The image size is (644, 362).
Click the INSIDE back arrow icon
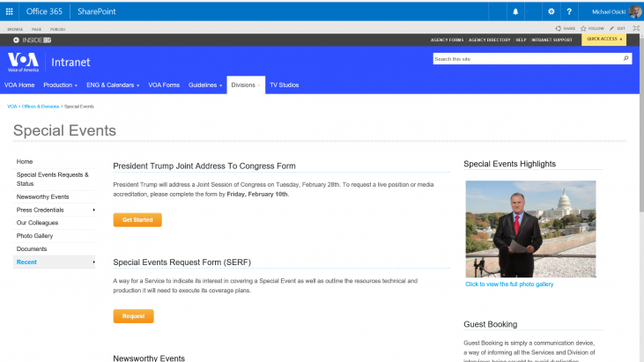pyautogui.click(x=16, y=41)
